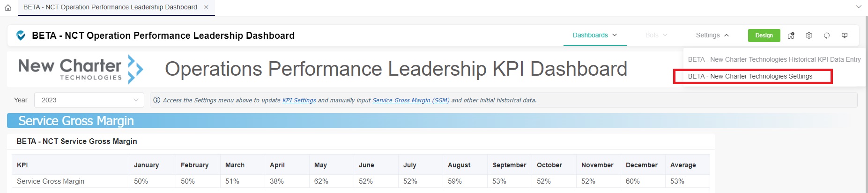The height and width of the screenshot is (193, 868).
Task: Select New Charter Technologies Settings menu item
Action: point(750,76)
